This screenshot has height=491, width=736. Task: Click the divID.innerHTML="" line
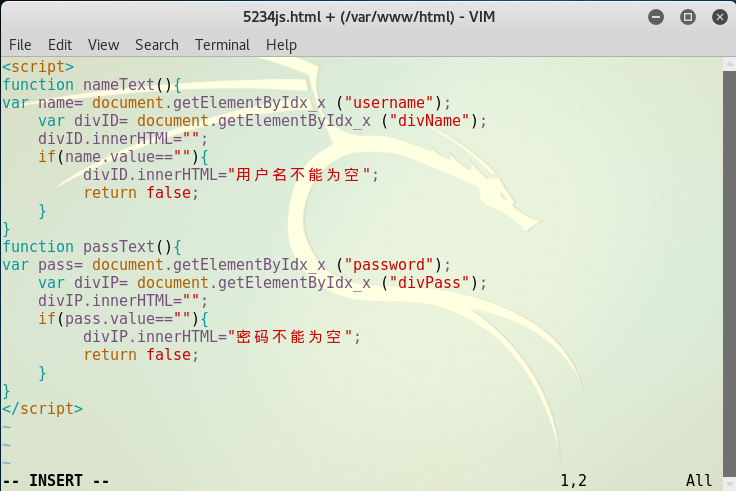[123, 139]
